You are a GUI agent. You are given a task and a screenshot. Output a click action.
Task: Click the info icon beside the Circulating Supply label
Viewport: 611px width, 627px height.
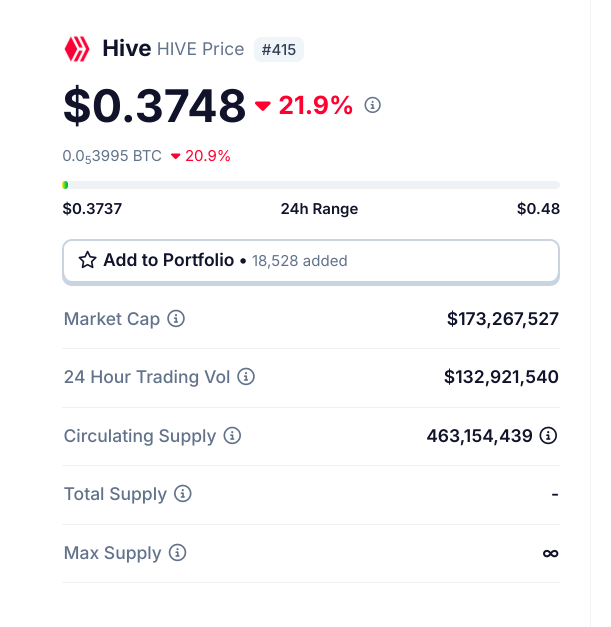(232, 435)
